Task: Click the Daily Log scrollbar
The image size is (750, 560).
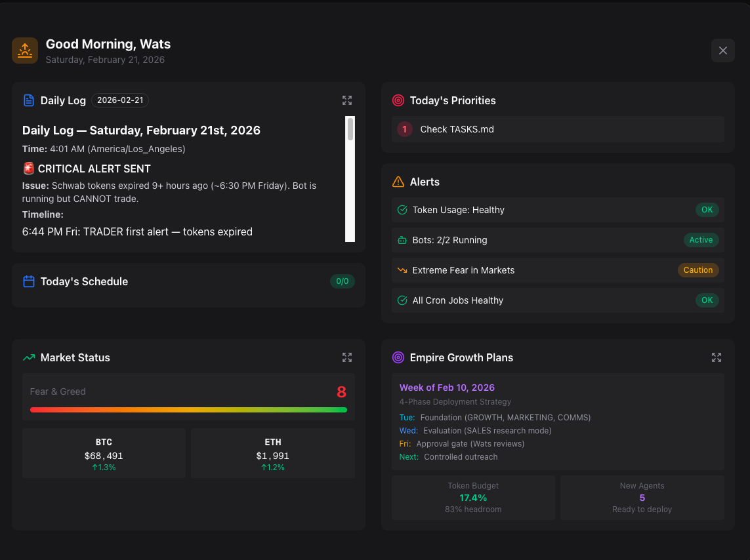Action: click(350, 179)
